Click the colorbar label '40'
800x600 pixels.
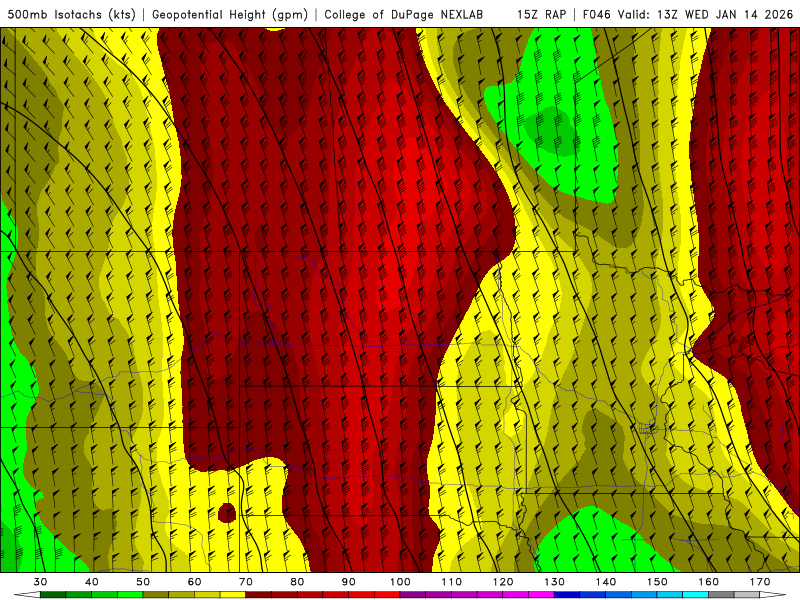tap(92, 582)
